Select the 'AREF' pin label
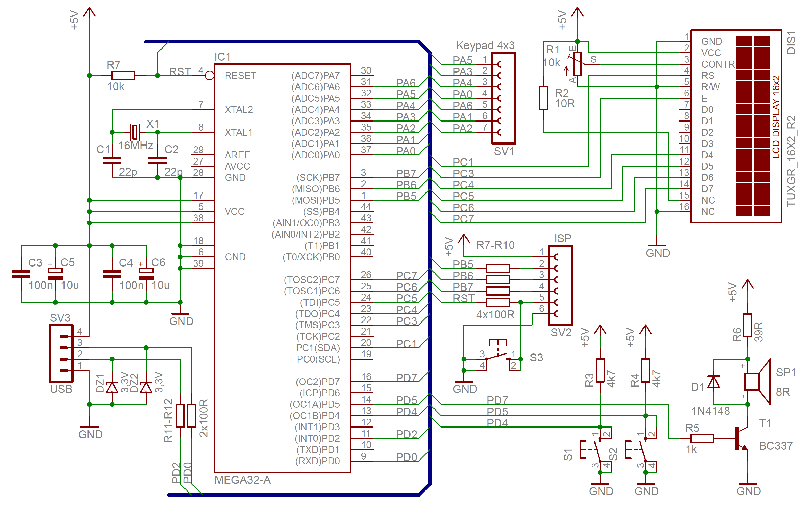 click(237, 155)
